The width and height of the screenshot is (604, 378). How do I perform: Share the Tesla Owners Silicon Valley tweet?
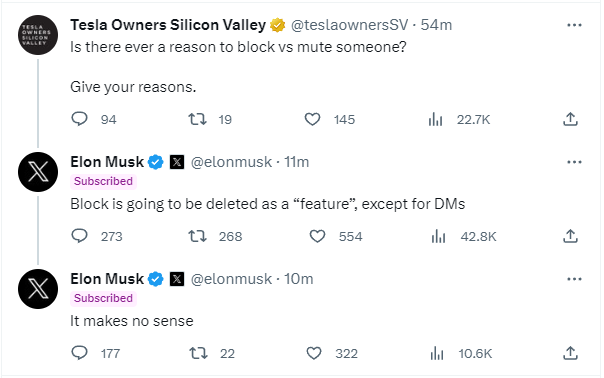(570, 119)
